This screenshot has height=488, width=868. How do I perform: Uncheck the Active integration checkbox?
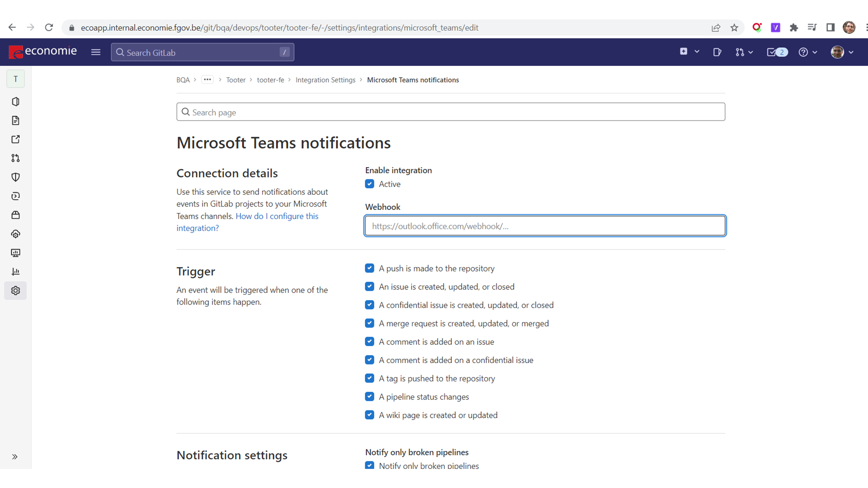369,184
